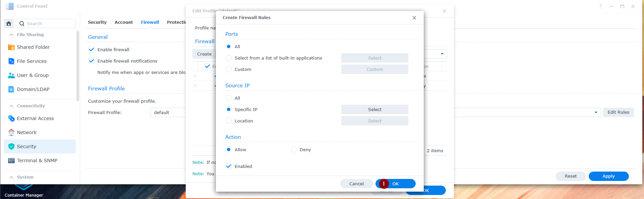
Task: Toggle Enable firewall notifications checkbox
Action: (92, 61)
